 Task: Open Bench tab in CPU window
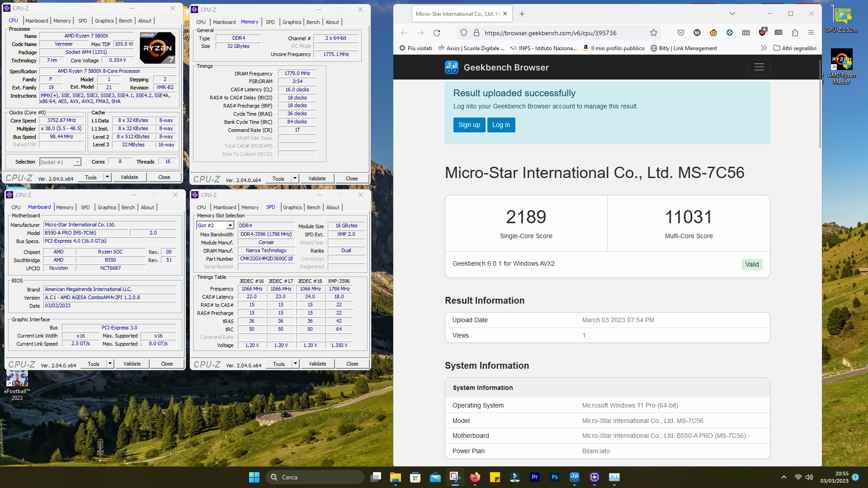tap(126, 21)
